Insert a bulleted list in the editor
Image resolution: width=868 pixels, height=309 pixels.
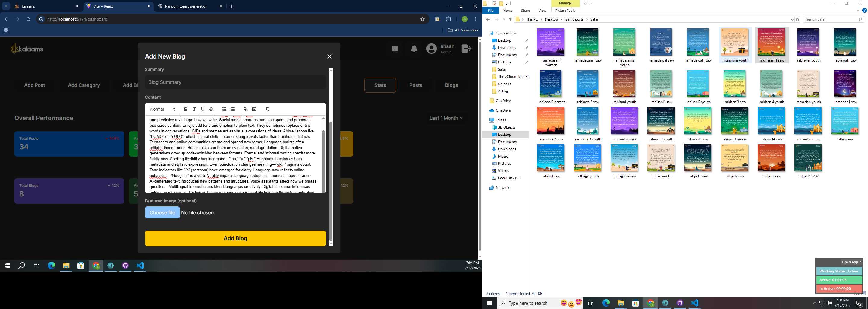click(232, 109)
